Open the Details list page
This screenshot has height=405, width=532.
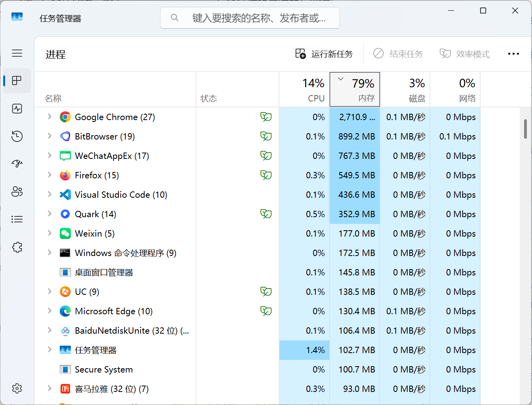(17, 219)
